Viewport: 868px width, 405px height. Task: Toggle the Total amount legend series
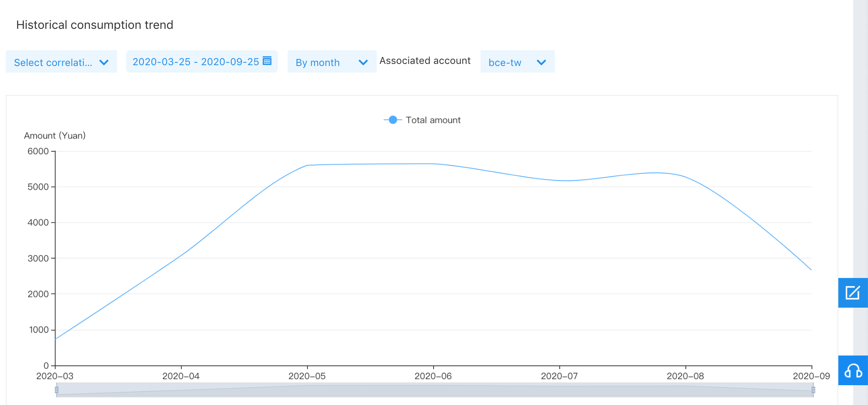click(422, 120)
